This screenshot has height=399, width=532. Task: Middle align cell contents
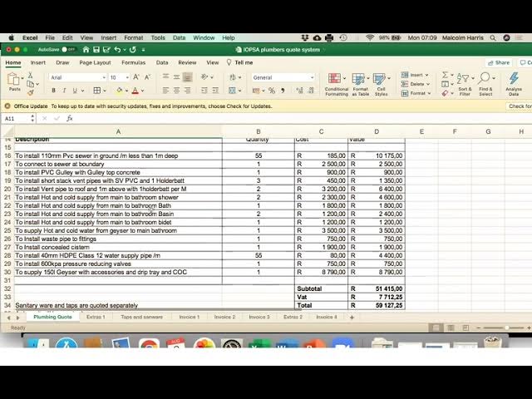point(176,76)
